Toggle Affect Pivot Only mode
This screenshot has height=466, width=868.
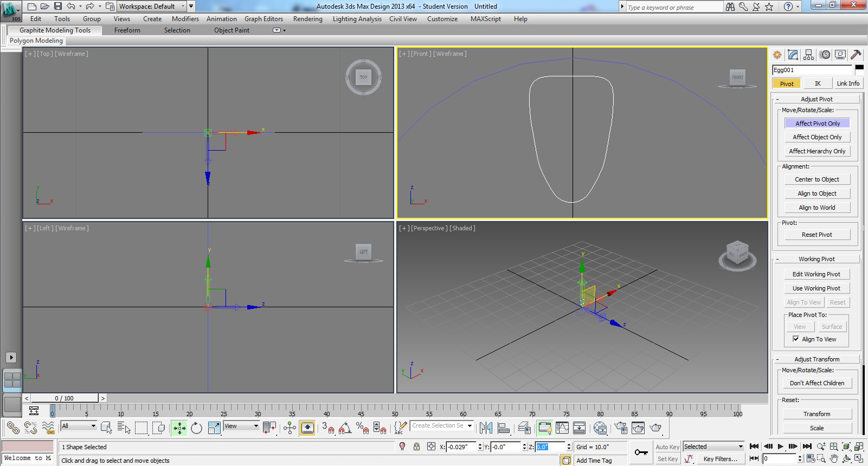(817, 124)
